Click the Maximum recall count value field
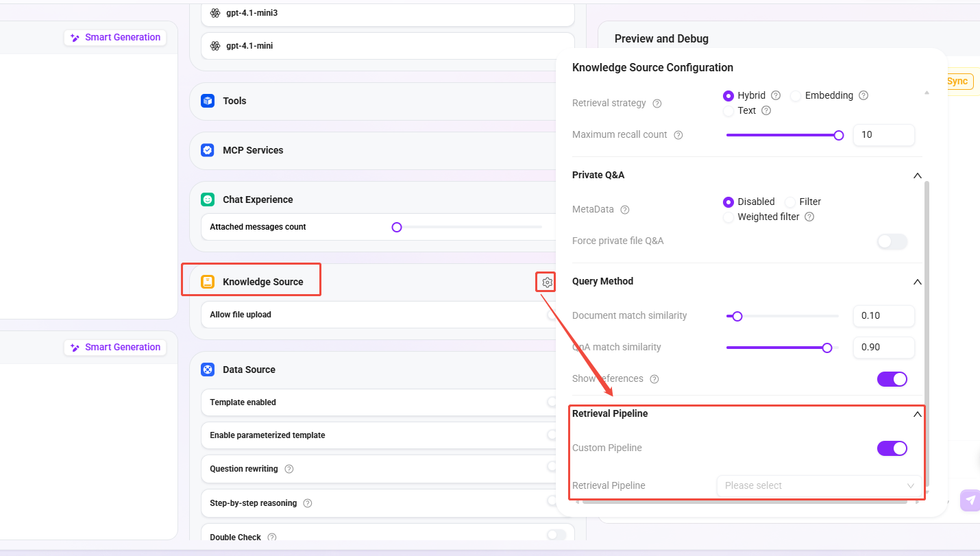This screenshot has width=980, height=556. pos(884,135)
